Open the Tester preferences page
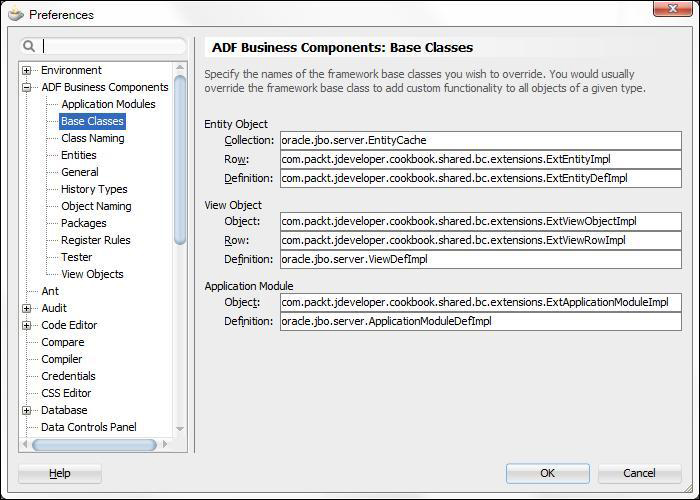Screen dimensions: 700x500 coord(77,257)
